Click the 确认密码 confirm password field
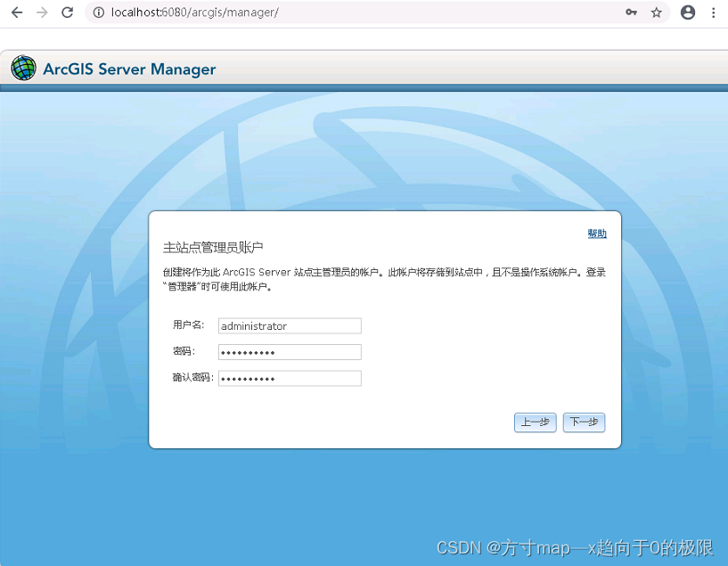728x566 pixels. [x=290, y=378]
